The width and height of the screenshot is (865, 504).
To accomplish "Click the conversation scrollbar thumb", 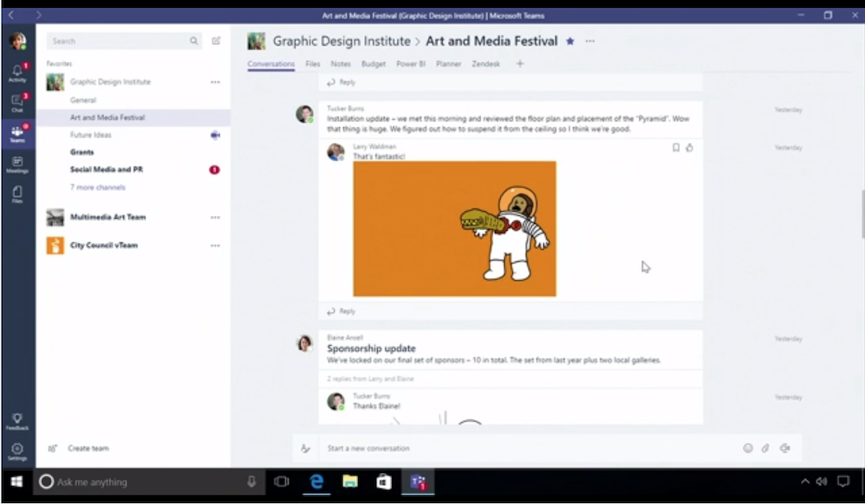I will [862, 214].
